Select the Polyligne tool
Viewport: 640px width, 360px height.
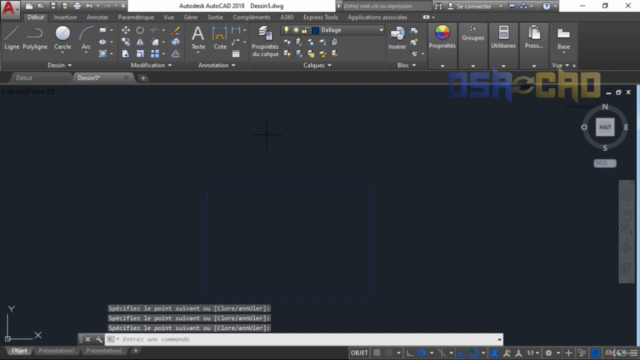(35, 38)
